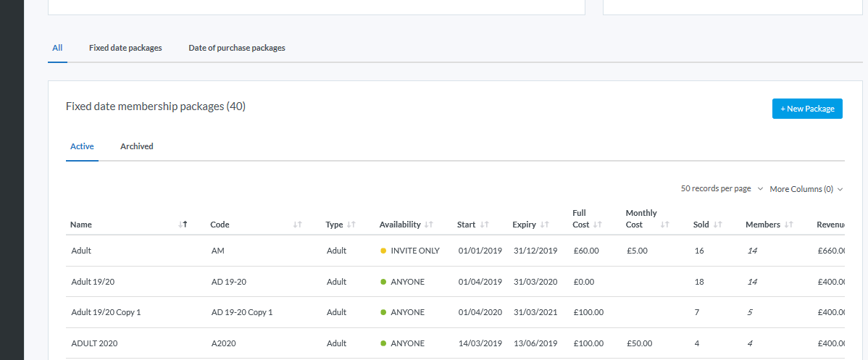Sort packages by Type column
The image size is (868, 360).
pos(351,225)
